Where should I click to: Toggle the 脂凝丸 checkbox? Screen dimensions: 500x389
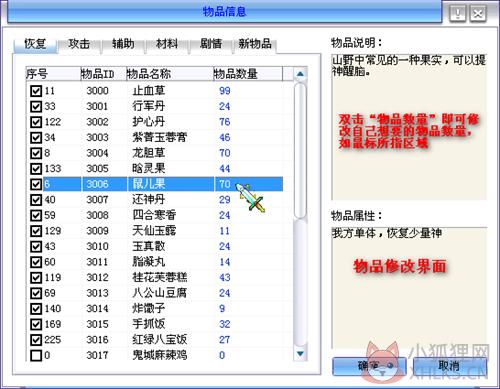(x=36, y=262)
